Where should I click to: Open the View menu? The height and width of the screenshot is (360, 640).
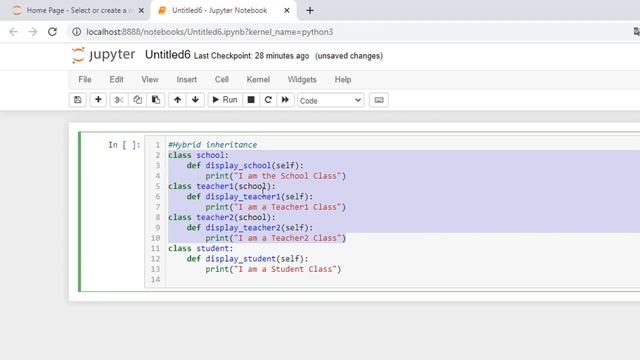click(x=150, y=80)
